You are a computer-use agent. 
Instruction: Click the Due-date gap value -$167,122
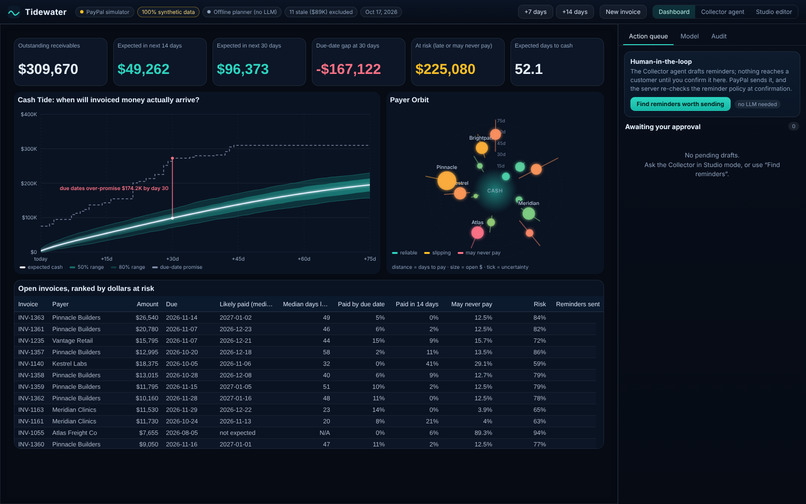[349, 69]
